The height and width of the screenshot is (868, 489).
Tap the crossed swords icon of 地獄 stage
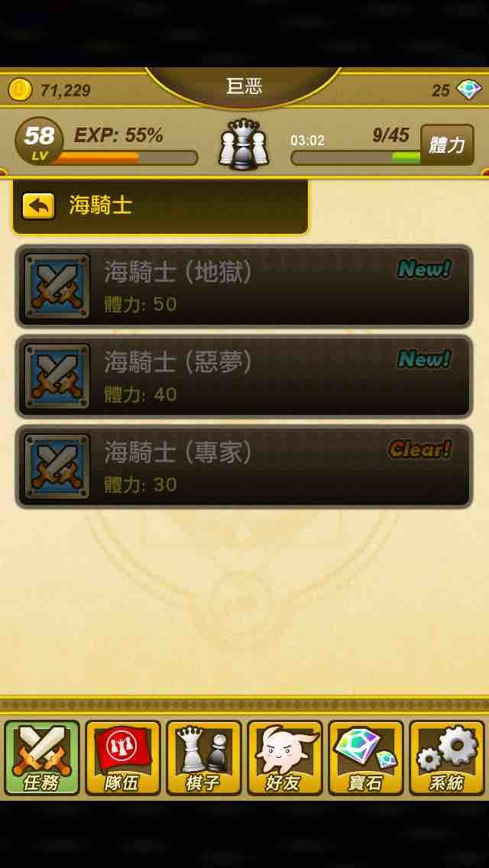(x=57, y=287)
